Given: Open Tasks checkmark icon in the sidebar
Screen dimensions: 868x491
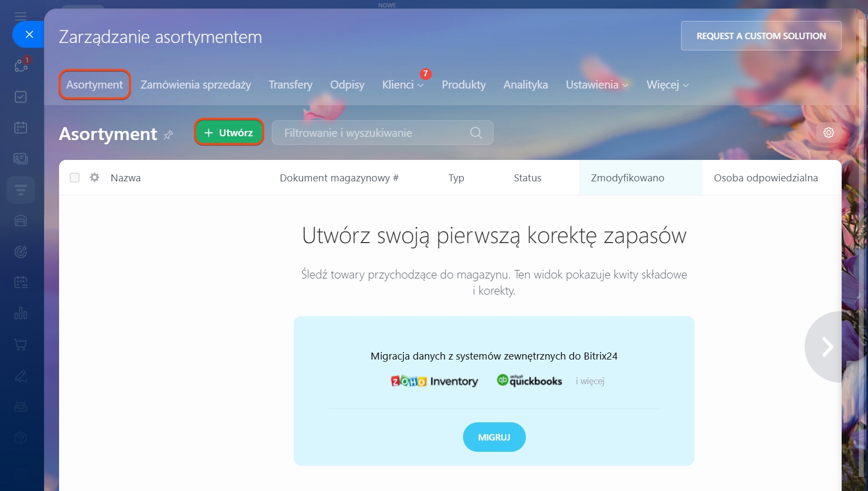Looking at the screenshot, I should [x=20, y=97].
